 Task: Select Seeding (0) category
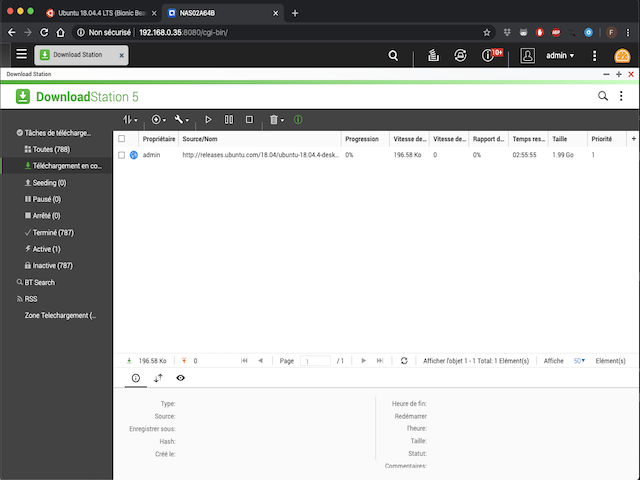tap(46, 182)
